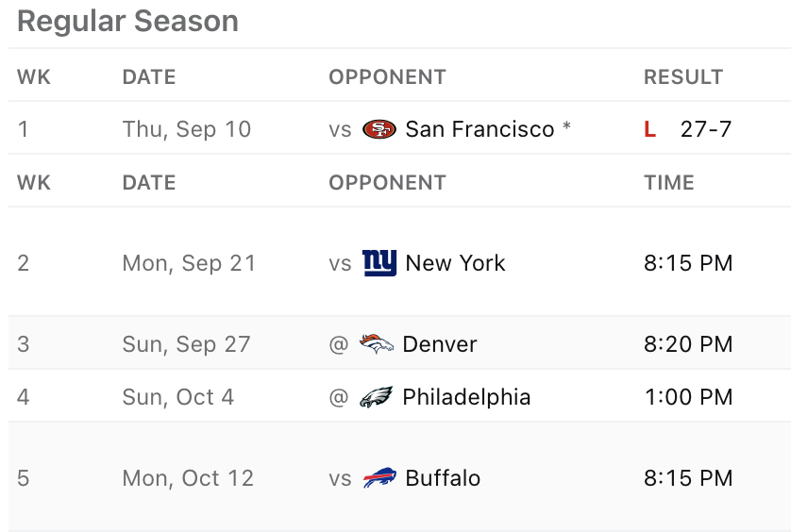Click the Buffalo Bills logo
791x532 pixels.
(x=379, y=478)
